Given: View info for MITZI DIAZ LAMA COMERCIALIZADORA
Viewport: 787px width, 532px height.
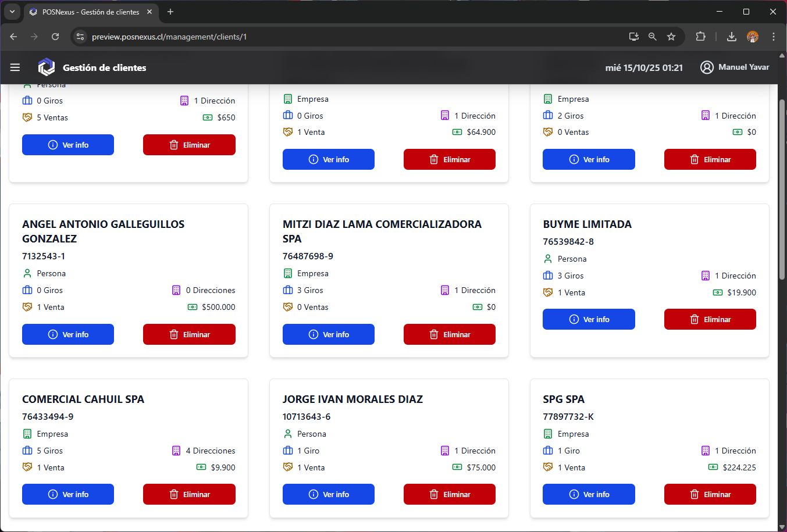Looking at the screenshot, I should pyautogui.click(x=328, y=334).
